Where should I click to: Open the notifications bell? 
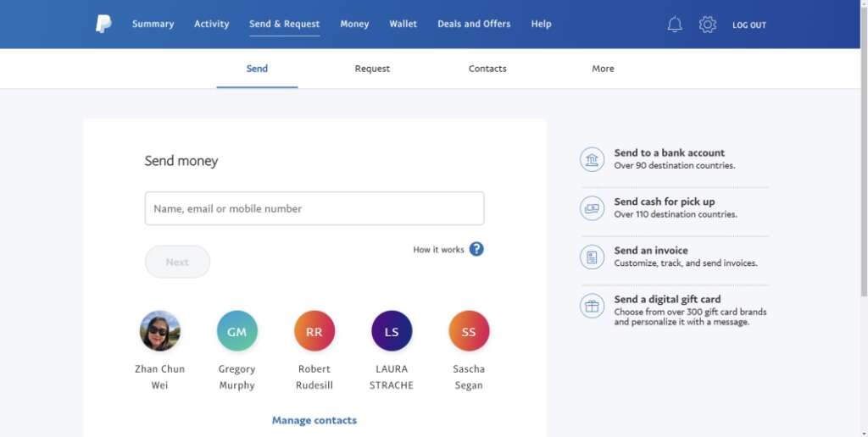click(675, 25)
